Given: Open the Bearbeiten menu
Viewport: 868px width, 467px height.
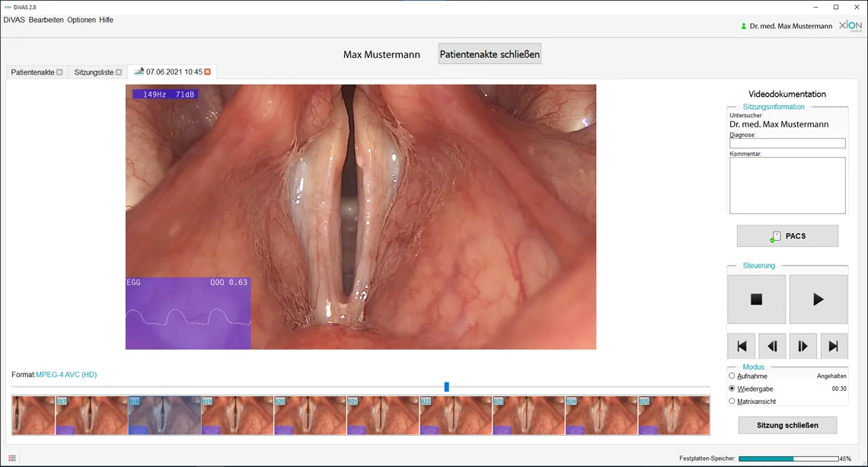Looking at the screenshot, I should point(46,20).
